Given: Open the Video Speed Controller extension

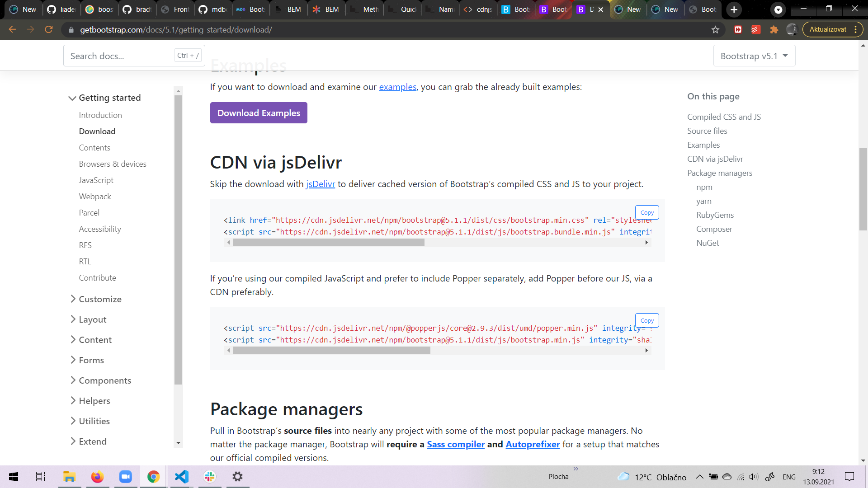Looking at the screenshot, I should coord(738,29).
